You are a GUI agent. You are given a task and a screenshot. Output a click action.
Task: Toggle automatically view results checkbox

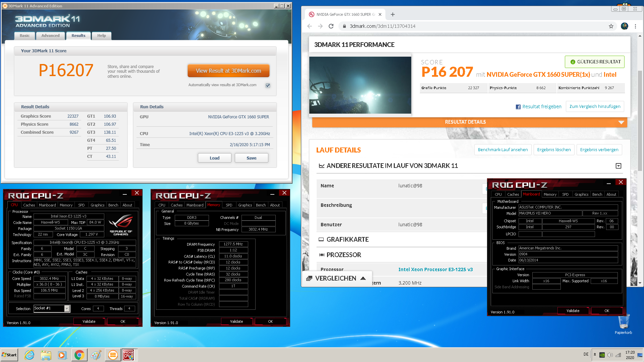(x=268, y=85)
